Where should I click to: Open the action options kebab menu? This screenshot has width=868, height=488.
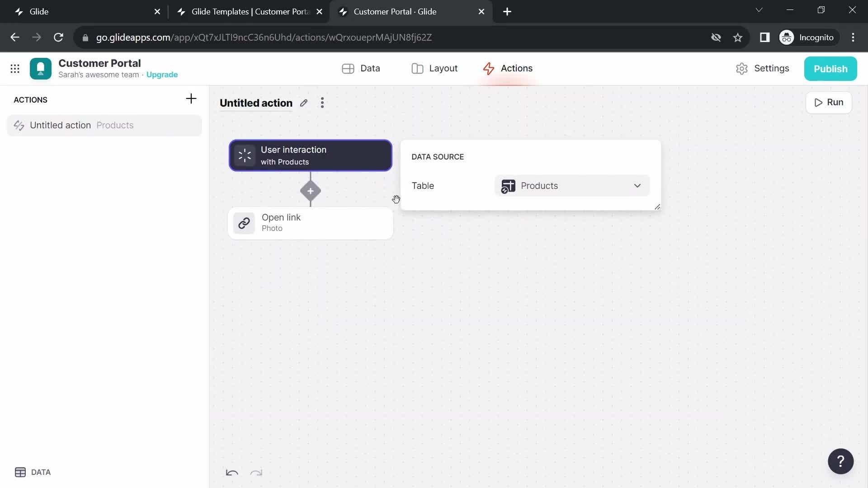tap(322, 103)
